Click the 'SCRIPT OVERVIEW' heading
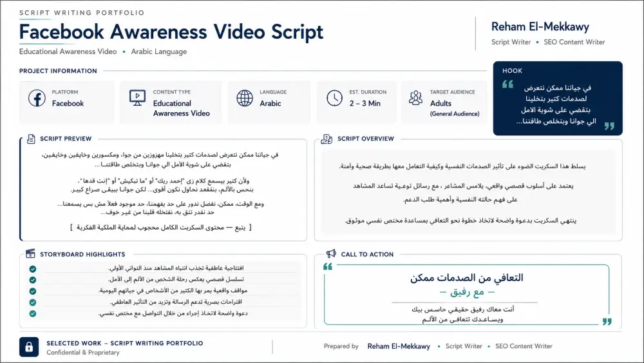 click(366, 139)
